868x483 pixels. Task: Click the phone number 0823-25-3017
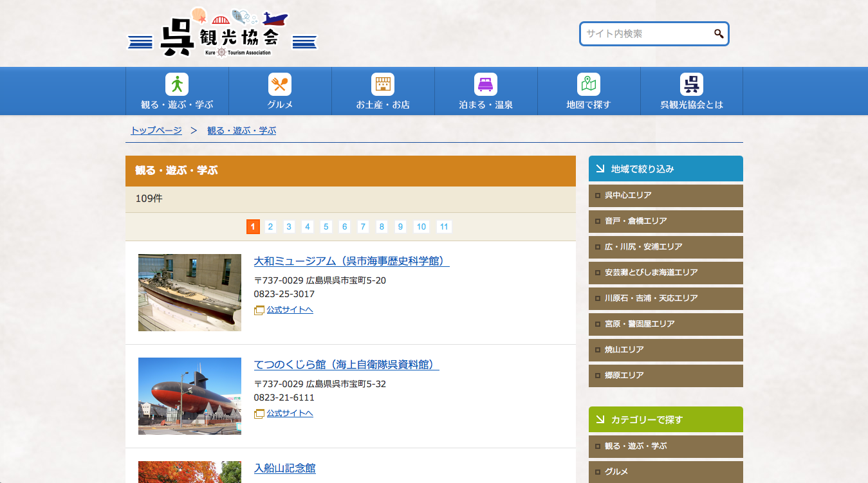284,294
